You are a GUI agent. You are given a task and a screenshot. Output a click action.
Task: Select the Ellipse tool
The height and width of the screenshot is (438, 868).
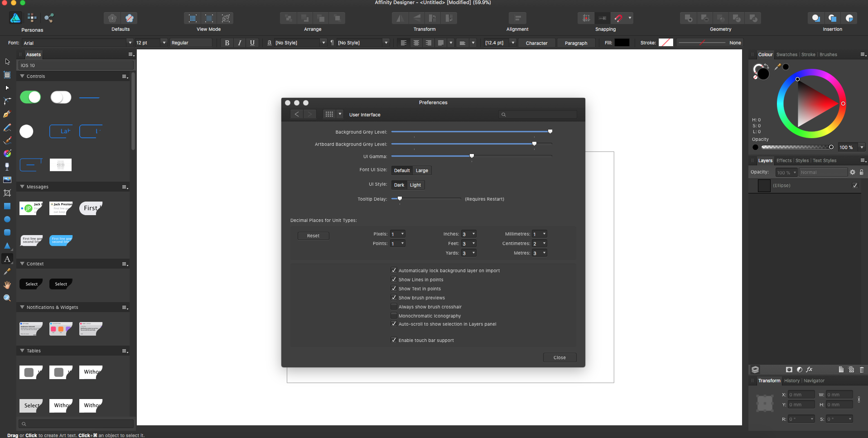click(7, 219)
